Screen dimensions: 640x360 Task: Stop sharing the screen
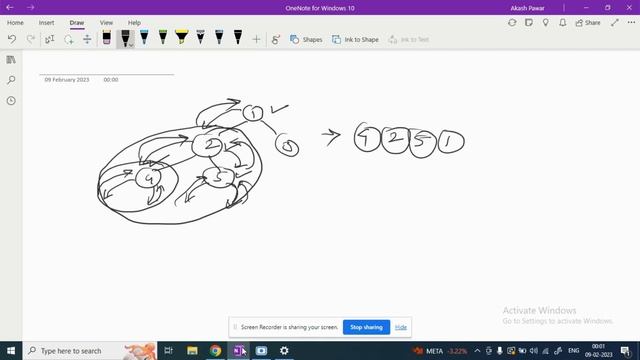366,327
